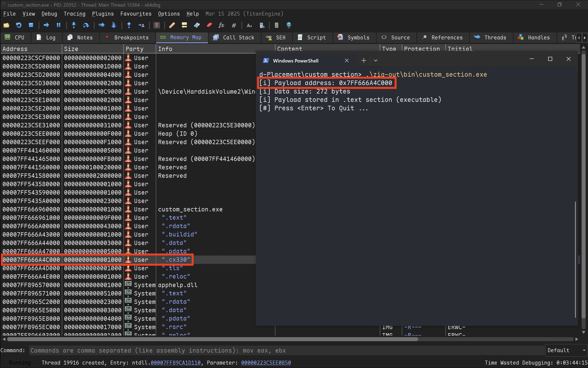Follow the parameter 00000223C5EE0B50 link
Screen dimensions: 588x368
tap(266, 363)
